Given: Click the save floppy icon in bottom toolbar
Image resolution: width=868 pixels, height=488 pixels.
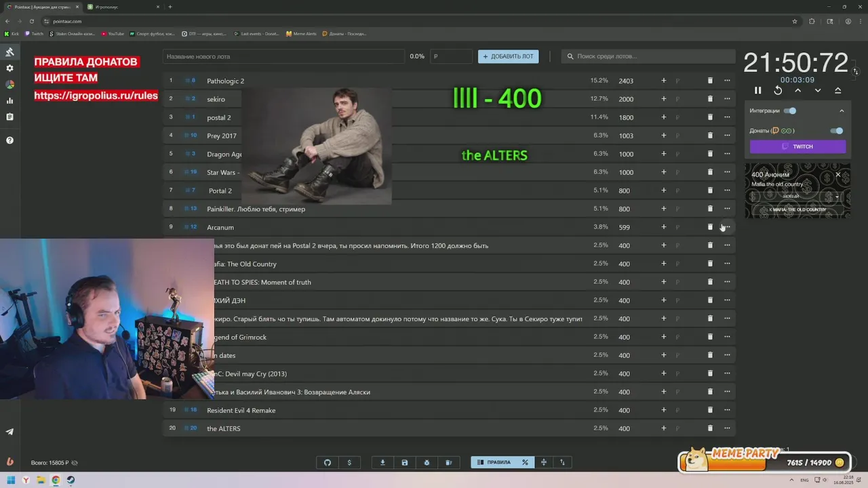Looking at the screenshot, I should point(405,462).
